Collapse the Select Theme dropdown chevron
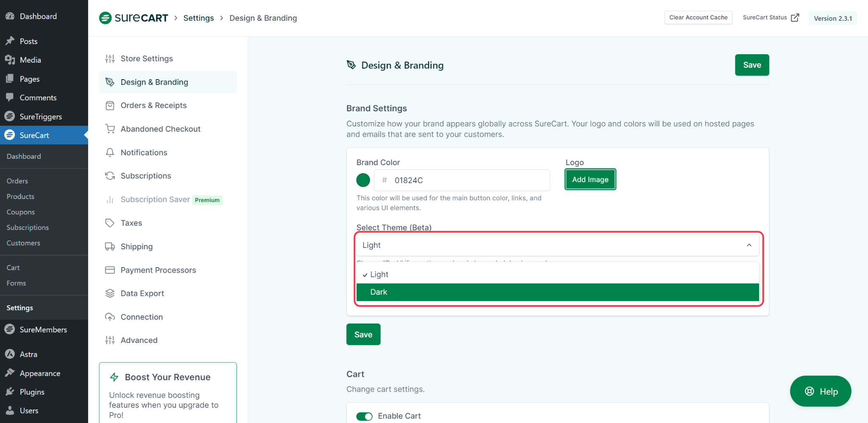The height and width of the screenshot is (423, 868). (x=749, y=245)
